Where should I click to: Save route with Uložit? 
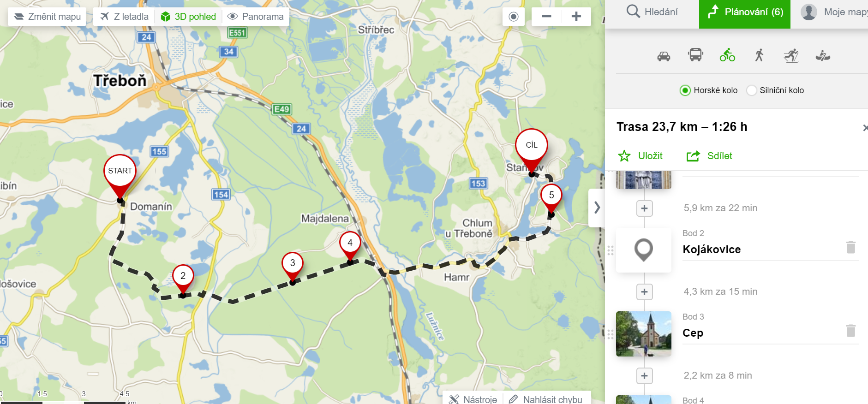(640, 156)
